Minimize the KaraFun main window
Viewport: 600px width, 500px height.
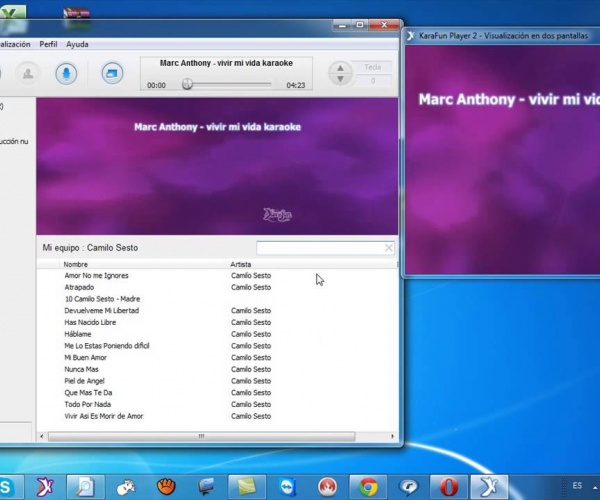click(342, 25)
